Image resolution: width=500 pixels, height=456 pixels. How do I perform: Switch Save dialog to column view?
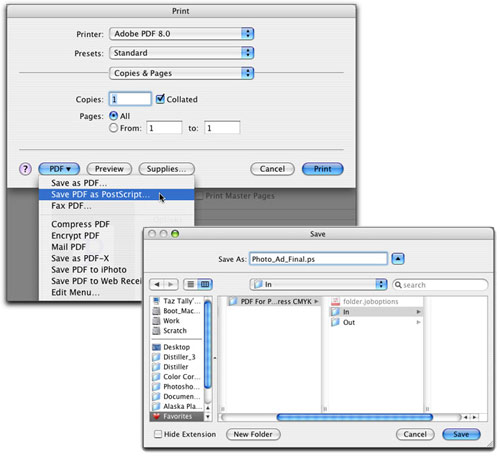click(x=205, y=284)
